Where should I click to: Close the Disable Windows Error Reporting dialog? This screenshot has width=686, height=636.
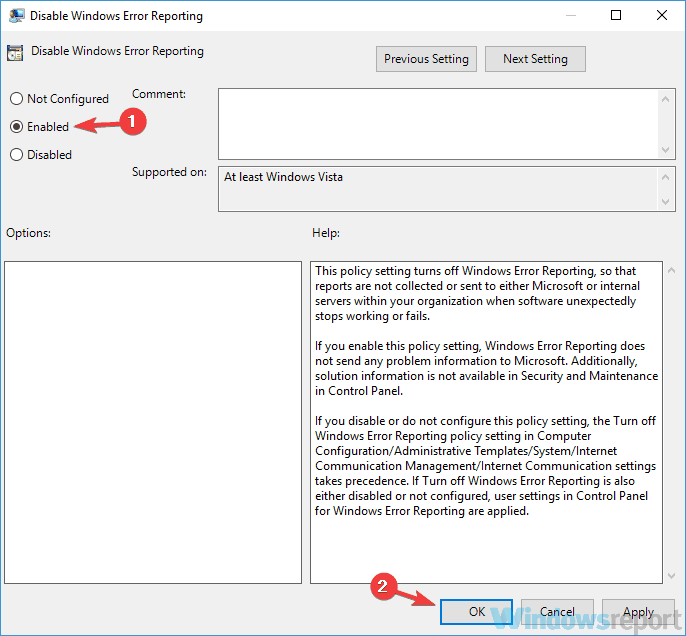coord(662,15)
